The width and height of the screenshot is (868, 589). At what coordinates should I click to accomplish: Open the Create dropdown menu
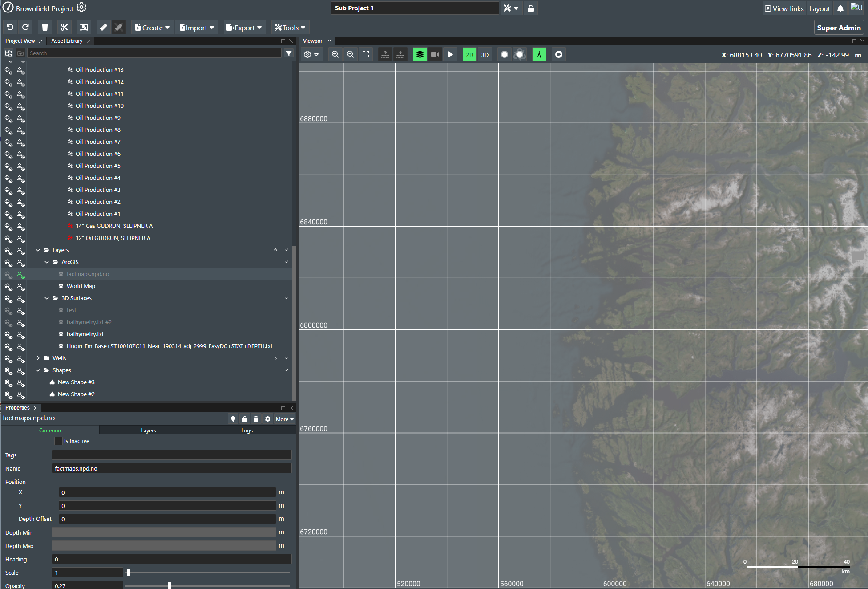152,28
